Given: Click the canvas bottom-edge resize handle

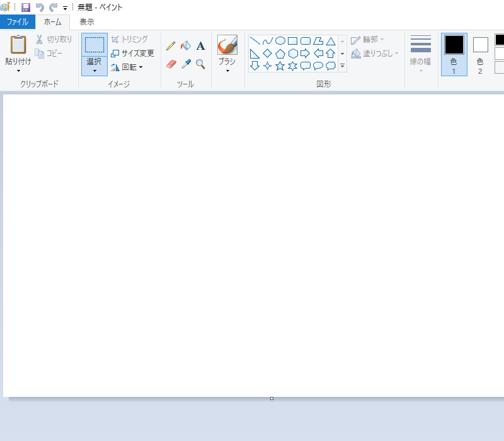Looking at the screenshot, I should [272, 399].
